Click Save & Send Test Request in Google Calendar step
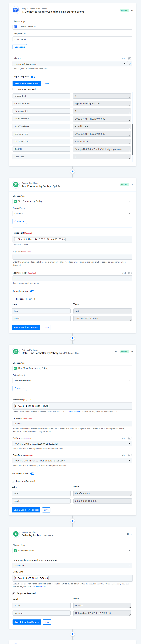Image resolution: width=141 pixels, height=644 pixels. [x=27, y=83]
